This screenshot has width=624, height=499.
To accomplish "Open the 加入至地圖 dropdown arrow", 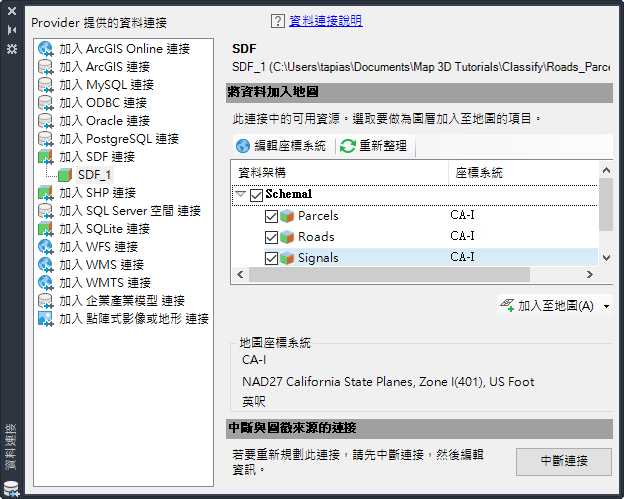I will coord(606,306).
